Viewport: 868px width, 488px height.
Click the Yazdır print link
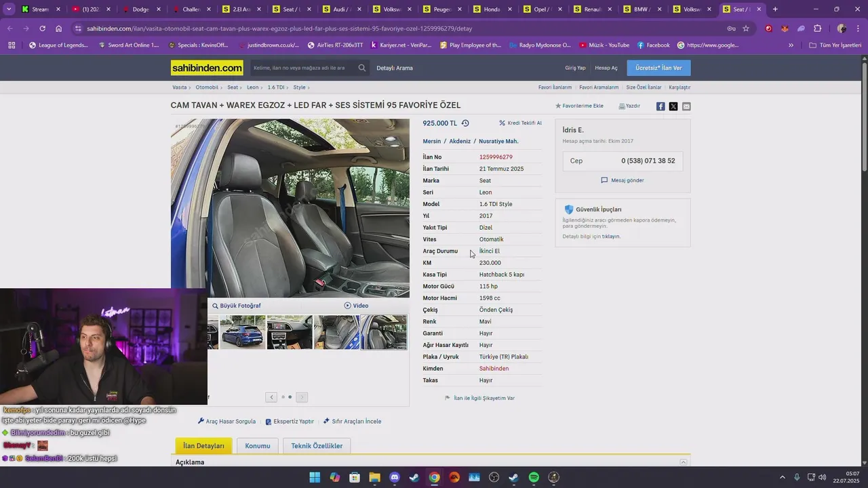(629, 106)
